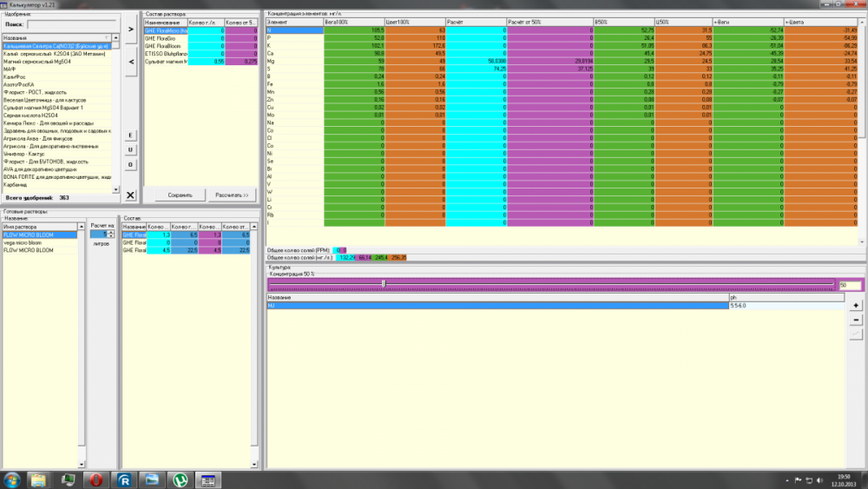Click the black X delete fertilizer button

pyautogui.click(x=130, y=195)
